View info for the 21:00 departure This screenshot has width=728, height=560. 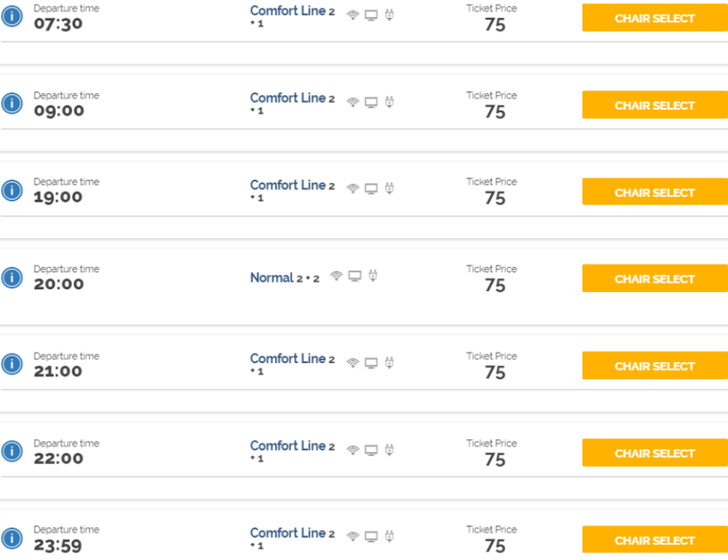coord(12,364)
